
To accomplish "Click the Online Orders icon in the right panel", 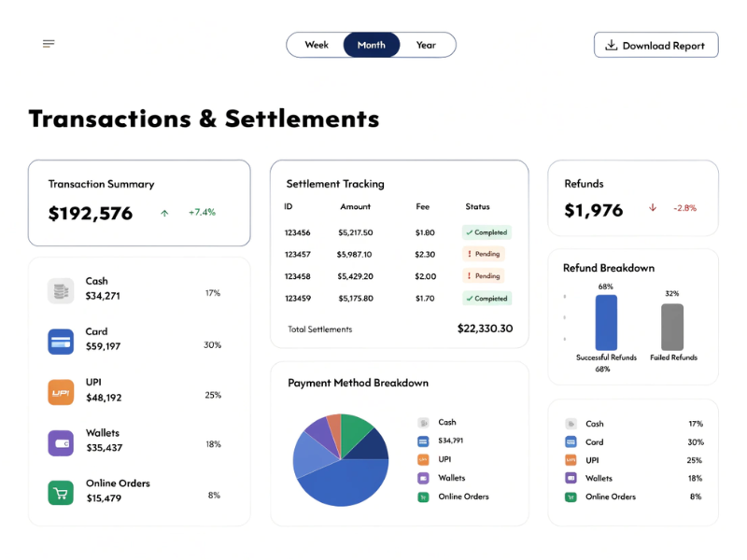I will pos(571,497).
